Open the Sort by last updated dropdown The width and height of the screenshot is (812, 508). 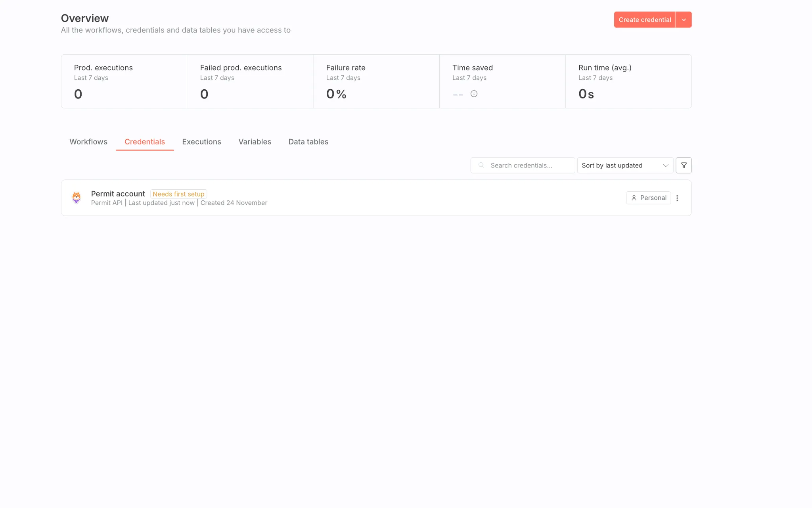point(625,165)
